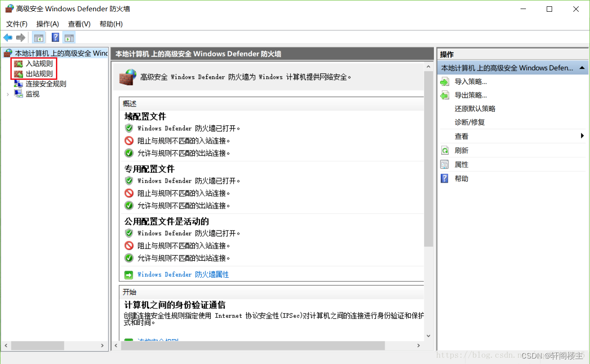590x364 pixels.
Task: Click the center pane horizontal scrollbar thumb
Action: tap(253, 346)
